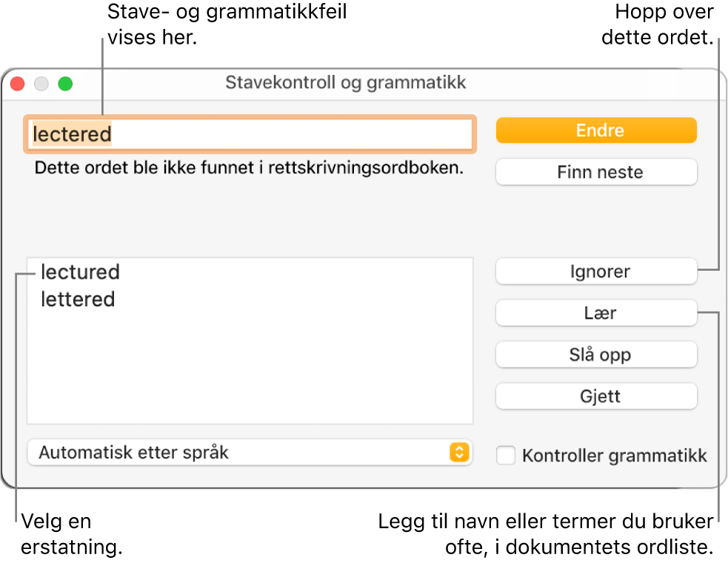Click the 'Velg en erstatning' callout text
The height and width of the screenshot is (566, 728).
coord(72,534)
